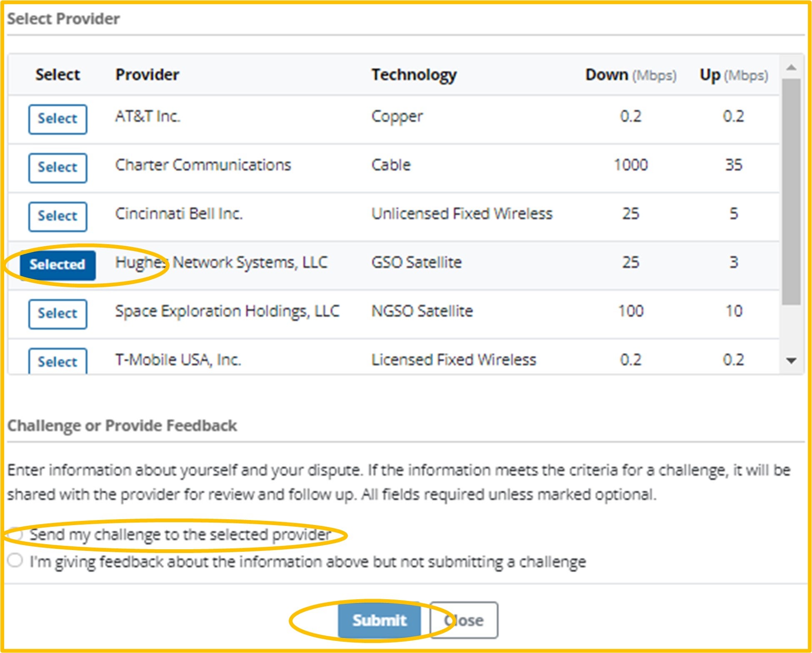Viewport: 812px width, 653px height.
Task: Select Space Exploration Holdings provider
Action: click(57, 314)
